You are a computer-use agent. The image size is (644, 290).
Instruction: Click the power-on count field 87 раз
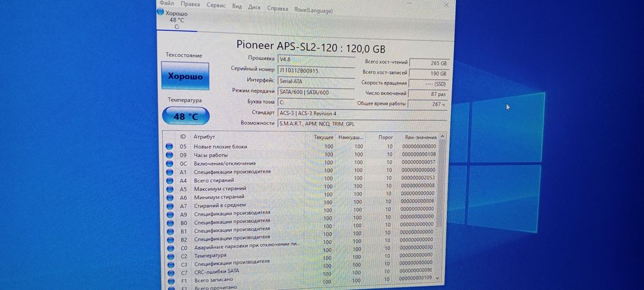(x=428, y=94)
